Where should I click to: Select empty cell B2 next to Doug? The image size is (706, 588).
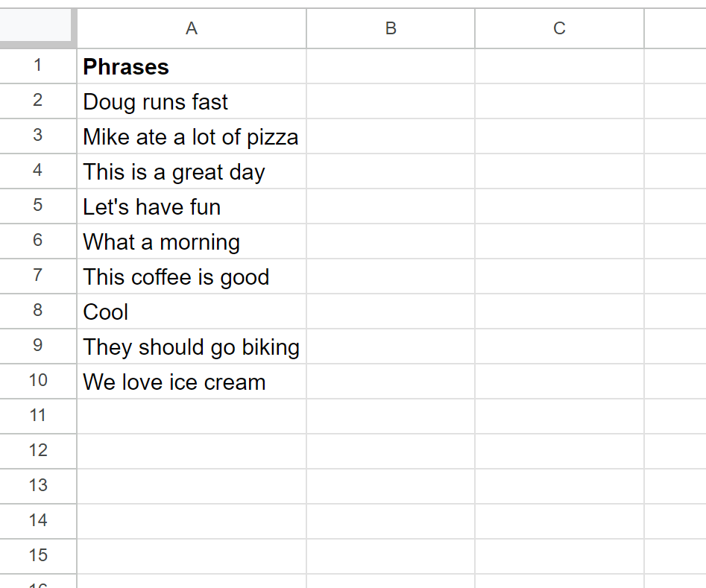click(391, 101)
